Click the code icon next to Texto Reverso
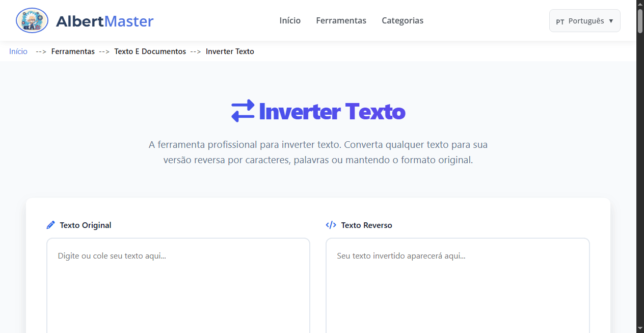The height and width of the screenshot is (333, 644). pos(331,224)
